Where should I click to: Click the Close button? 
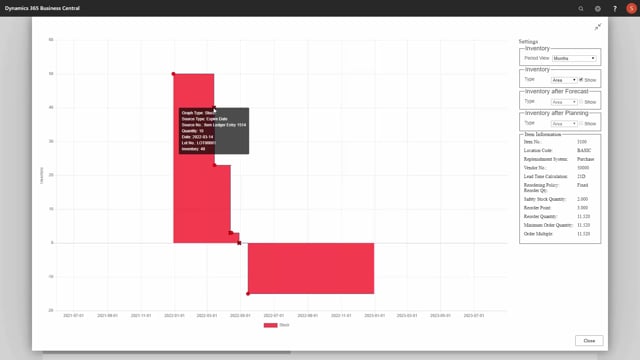(589, 340)
